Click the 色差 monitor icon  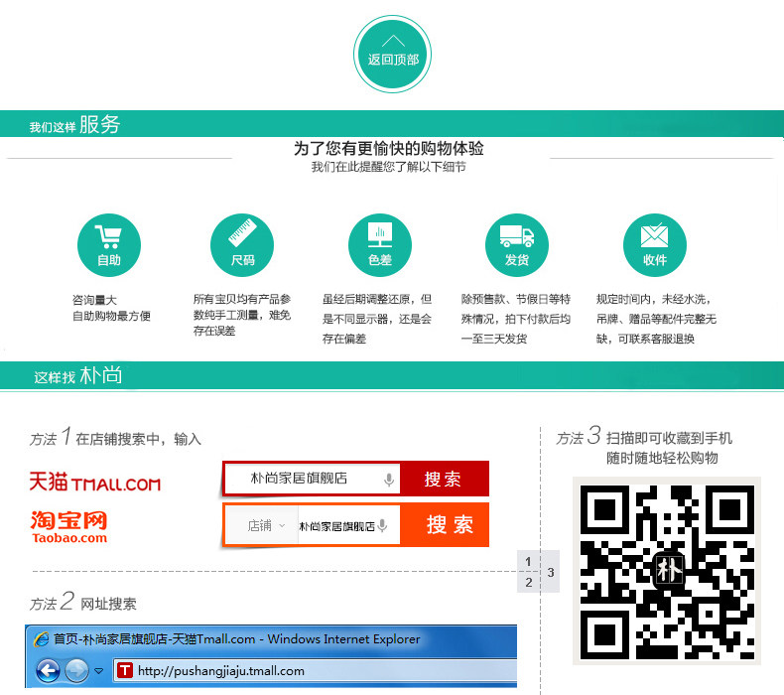(380, 245)
